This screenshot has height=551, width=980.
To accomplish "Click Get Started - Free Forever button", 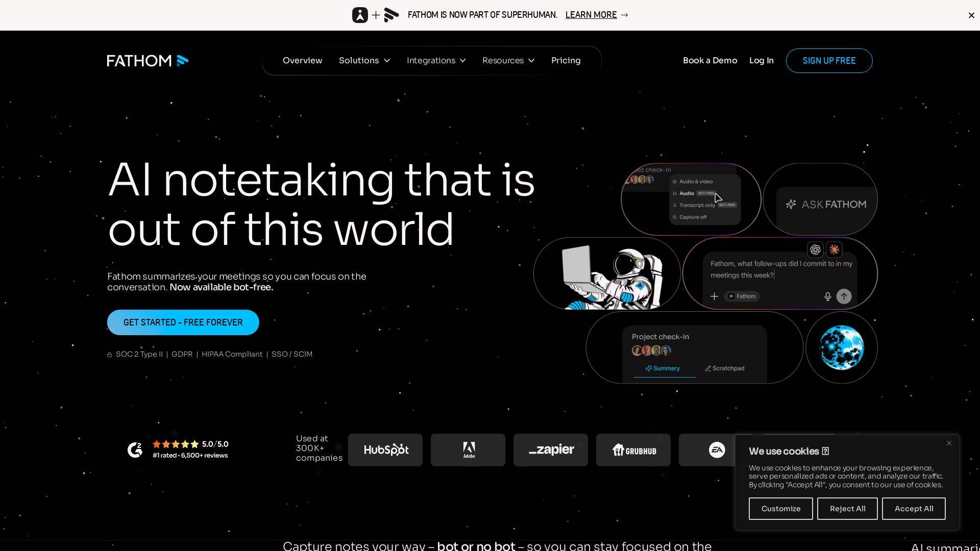I will pos(183,322).
